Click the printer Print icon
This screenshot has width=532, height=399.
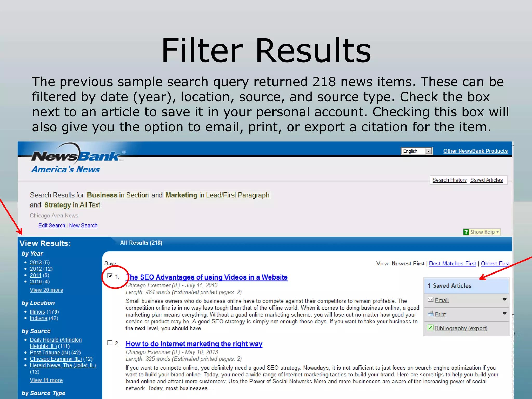(430, 314)
